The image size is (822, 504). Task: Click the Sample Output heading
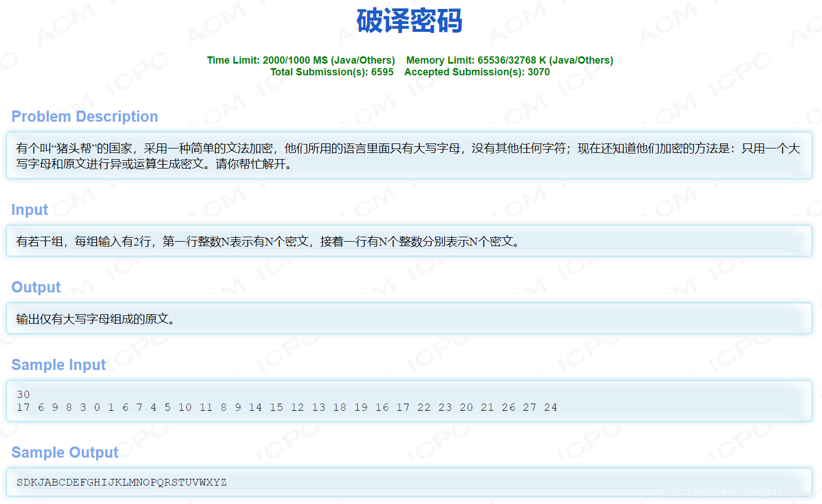[x=65, y=453]
